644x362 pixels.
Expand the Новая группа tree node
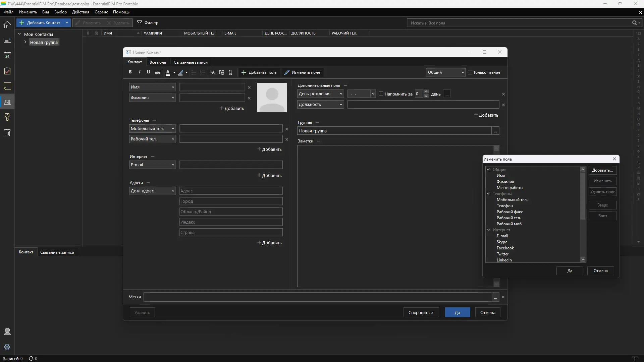pyautogui.click(x=25, y=42)
